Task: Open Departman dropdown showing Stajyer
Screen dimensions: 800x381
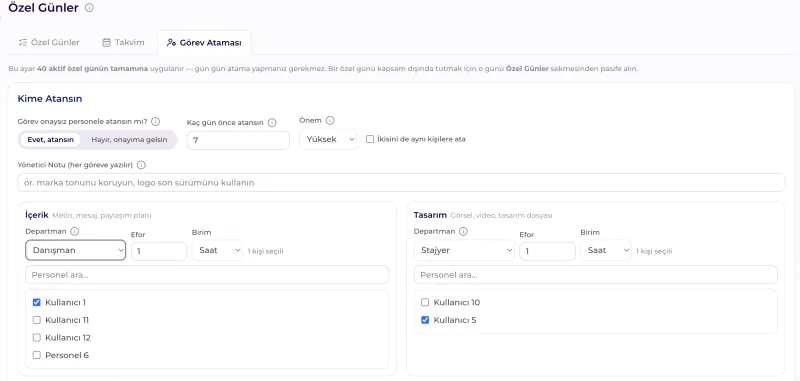Action: pos(464,250)
